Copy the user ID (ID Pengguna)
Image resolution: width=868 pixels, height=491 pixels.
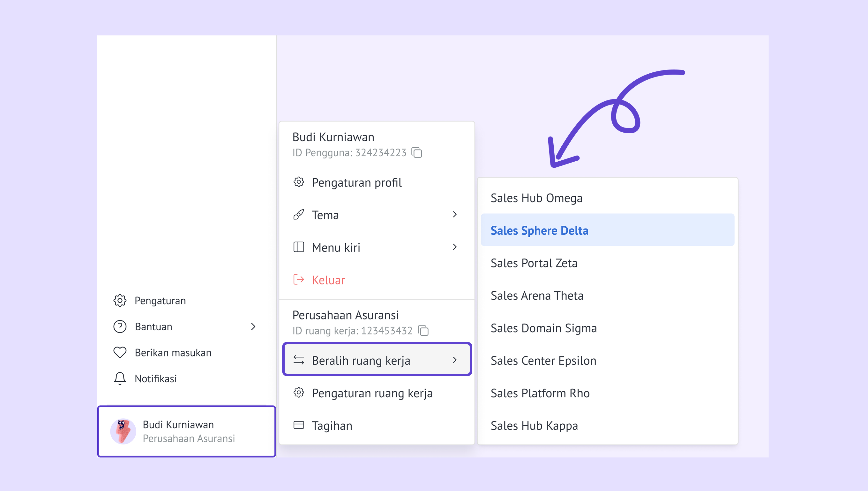pos(417,153)
